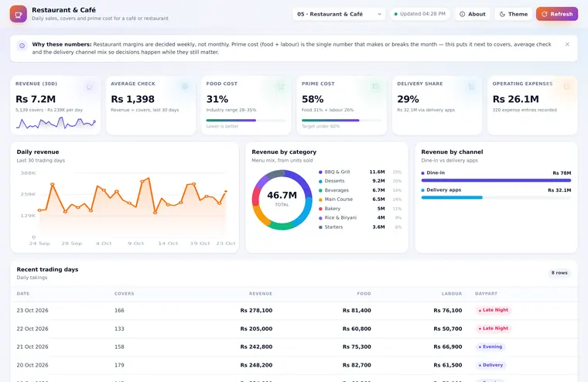Click the Food Cost card cart icon

pos(281,87)
